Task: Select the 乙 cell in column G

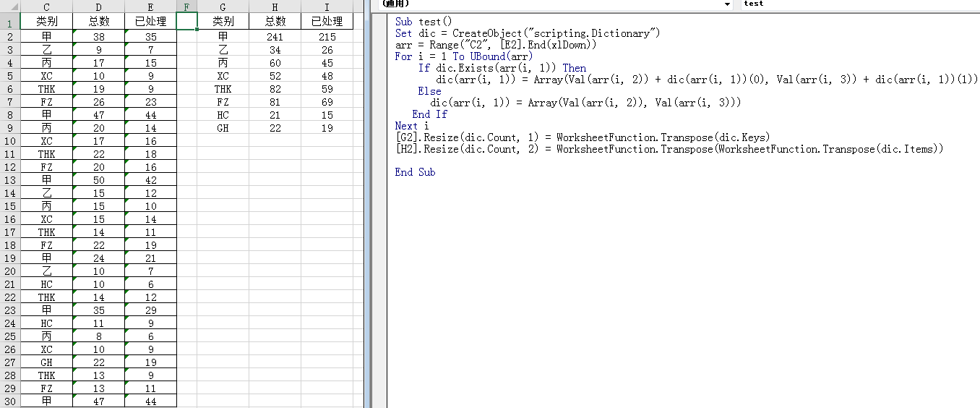Action: click(223, 50)
